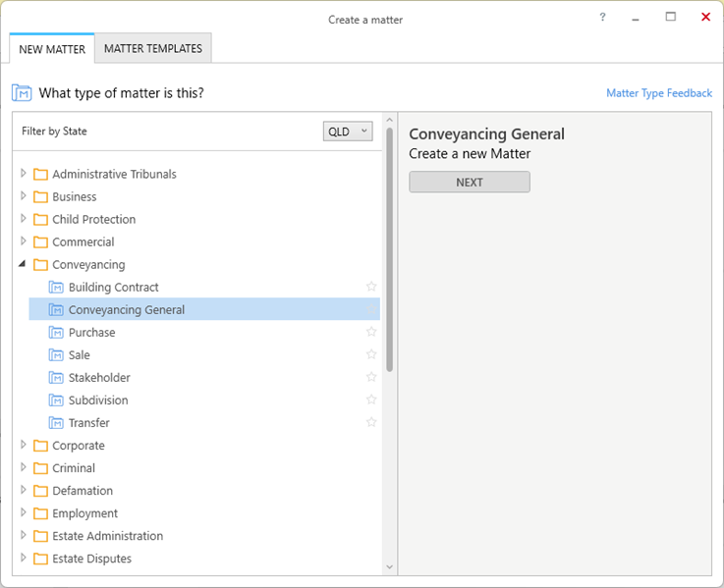Collapse the Conveyancing folder
The height and width of the screenshot is (588, 724).
pyautogui.click(x=23, y=264)
